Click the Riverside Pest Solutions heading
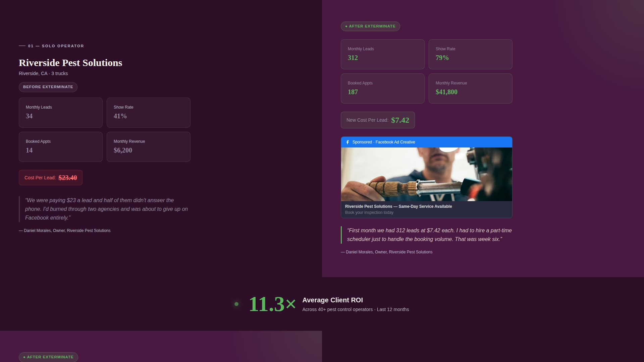The height and width of the screenshot is (362, 644). (x=70, y=63)
